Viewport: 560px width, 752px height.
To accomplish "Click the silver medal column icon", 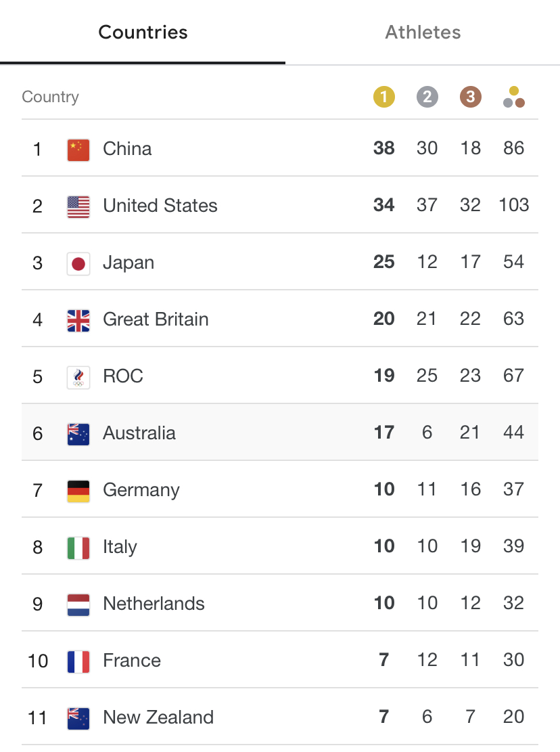I will 427,97.
